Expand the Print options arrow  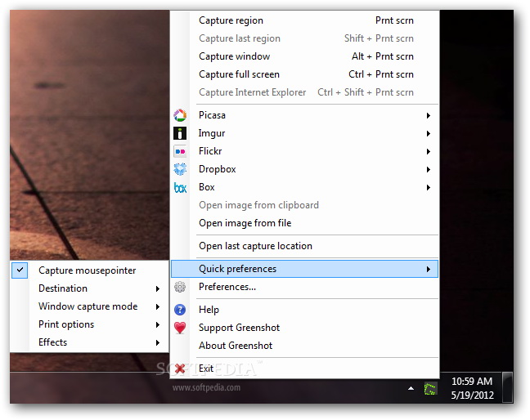tap(158, 324)
